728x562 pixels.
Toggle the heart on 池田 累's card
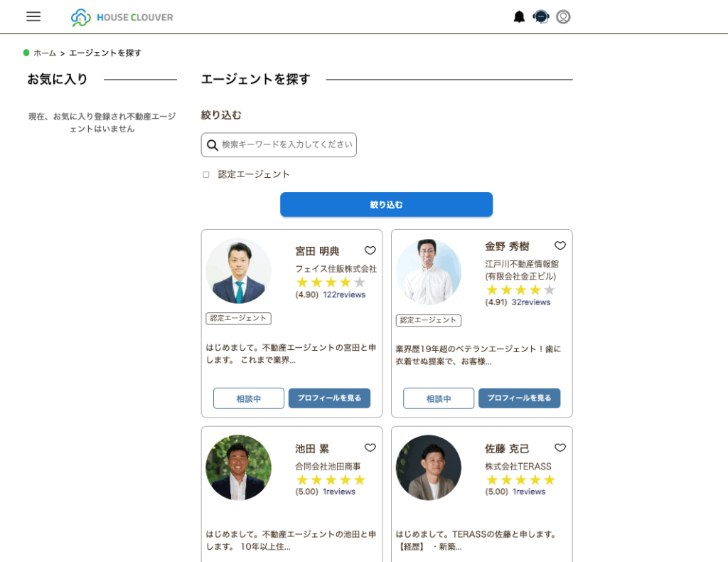370,448
